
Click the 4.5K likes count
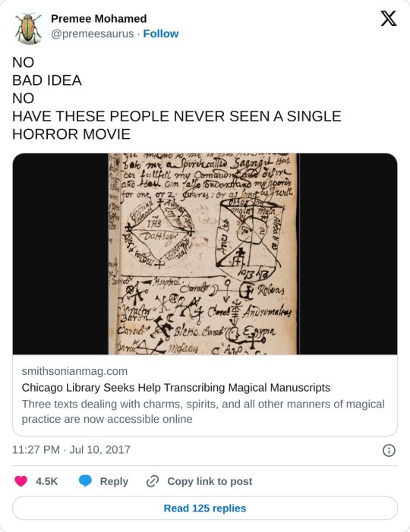(47, 481)
